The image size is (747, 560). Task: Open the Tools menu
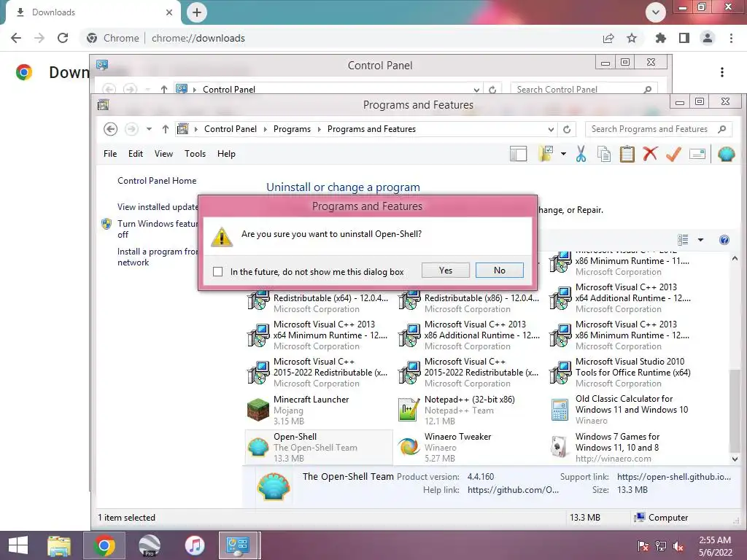pos(195,154)
